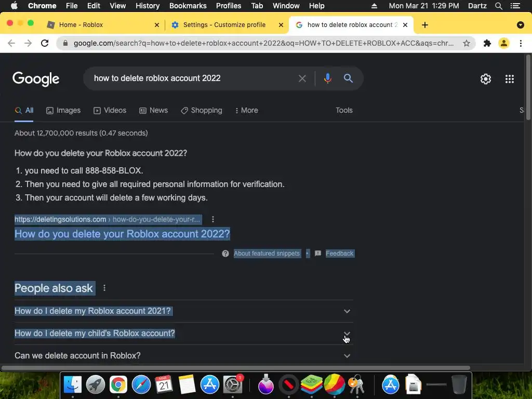532x399 pixels.
Task: Select the Shopping results tab
Action: pos(202,110)
